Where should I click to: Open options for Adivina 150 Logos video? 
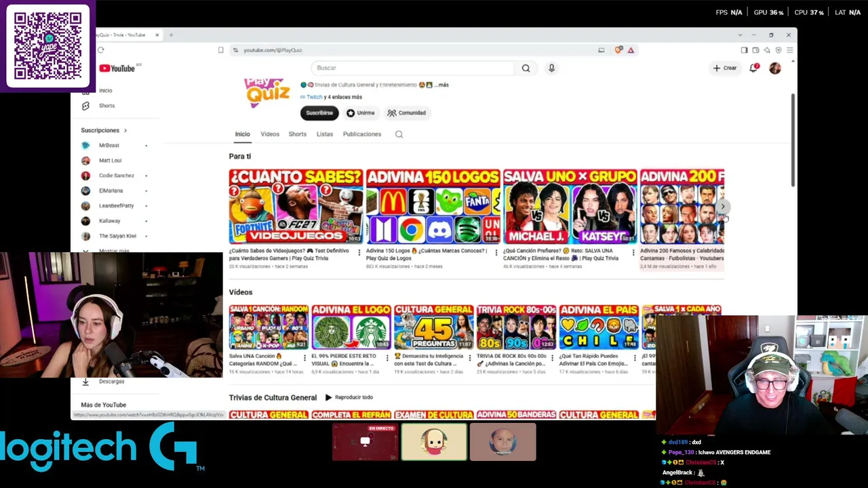click(496, 253)
